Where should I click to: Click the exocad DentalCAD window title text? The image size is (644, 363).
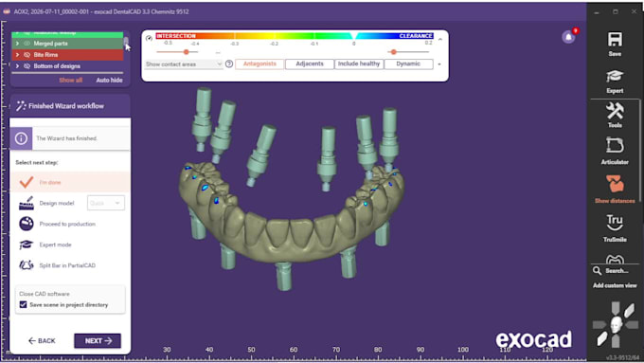(101, 11)
